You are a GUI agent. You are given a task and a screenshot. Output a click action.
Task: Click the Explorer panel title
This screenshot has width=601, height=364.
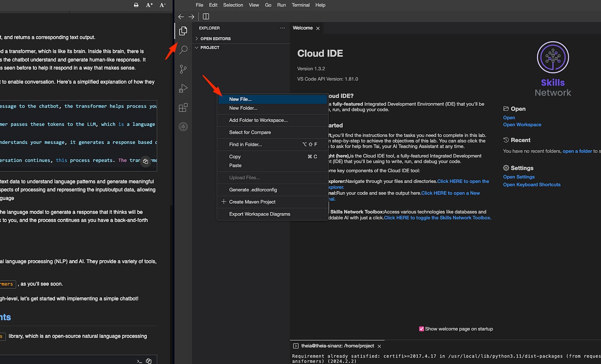coord(209,28)
